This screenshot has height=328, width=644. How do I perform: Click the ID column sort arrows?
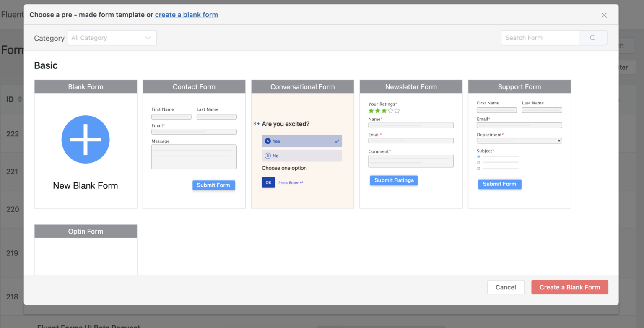tap(20, 99)
